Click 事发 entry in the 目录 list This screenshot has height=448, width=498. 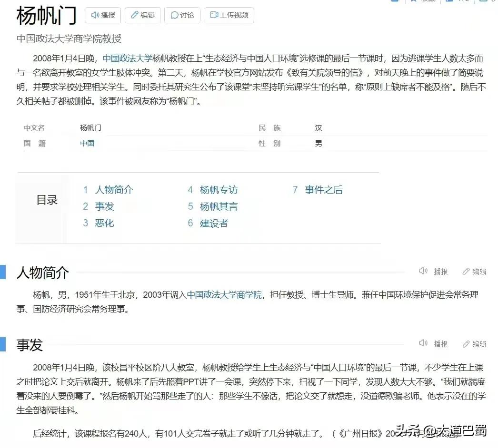coord(104,206)
